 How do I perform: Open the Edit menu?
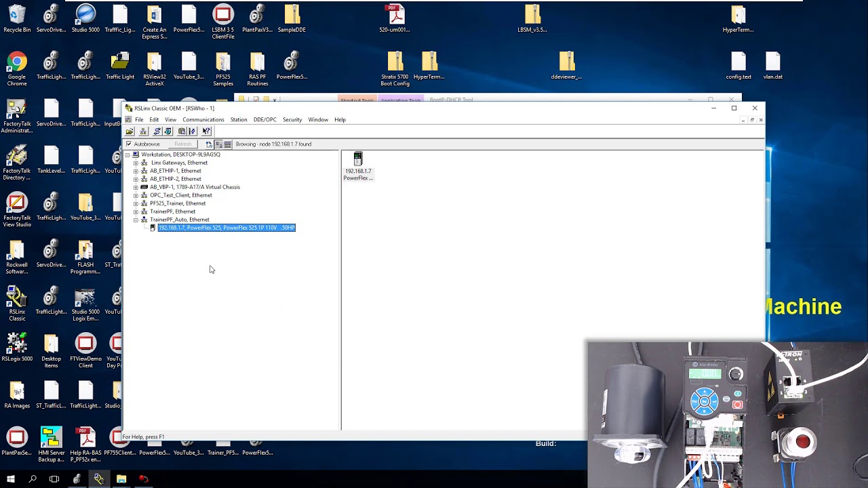(x=154, y=120)
